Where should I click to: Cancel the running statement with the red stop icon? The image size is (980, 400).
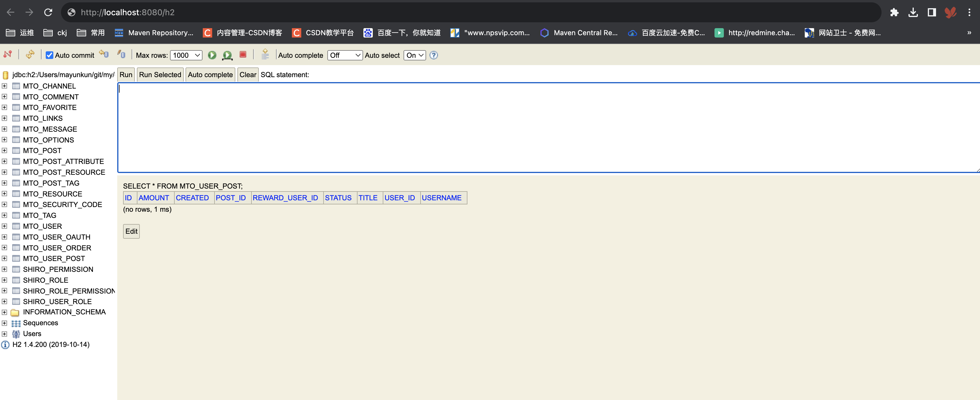click(x=243, y=55)
